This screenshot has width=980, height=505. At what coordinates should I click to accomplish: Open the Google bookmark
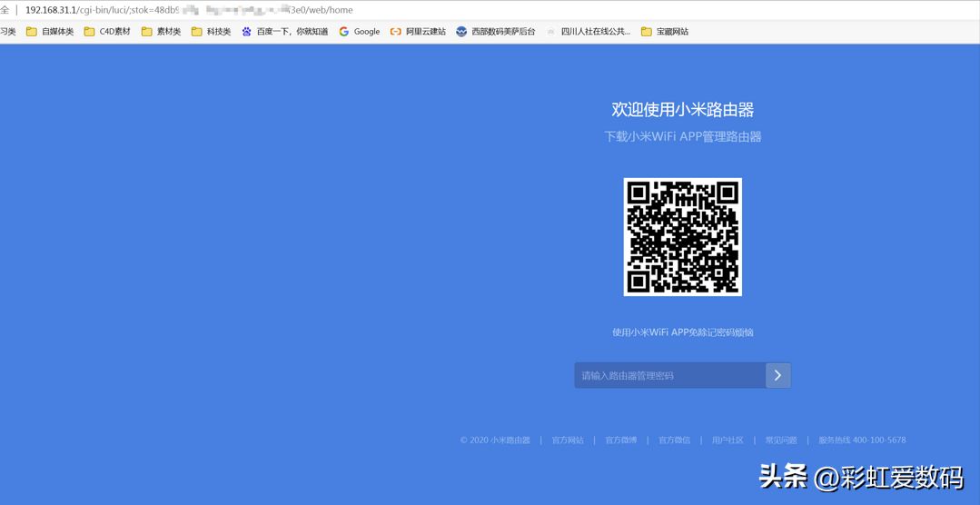coord(360,31)
